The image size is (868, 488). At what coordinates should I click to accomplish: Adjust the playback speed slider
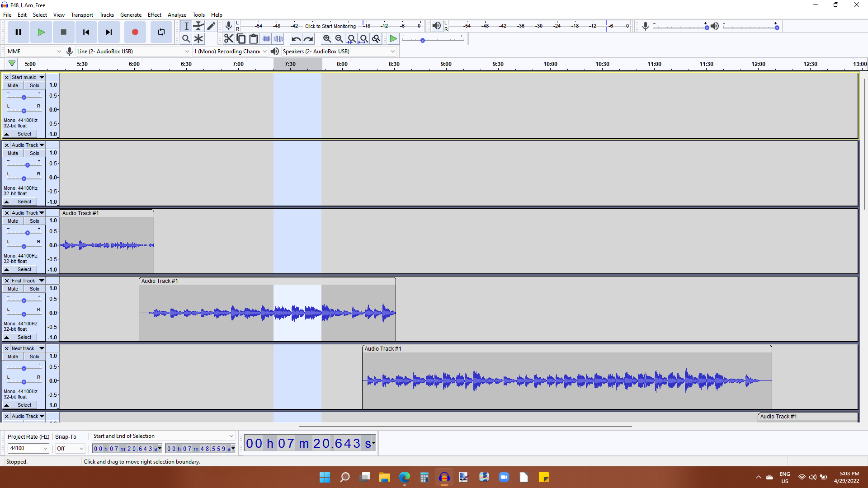click(433, 39)
